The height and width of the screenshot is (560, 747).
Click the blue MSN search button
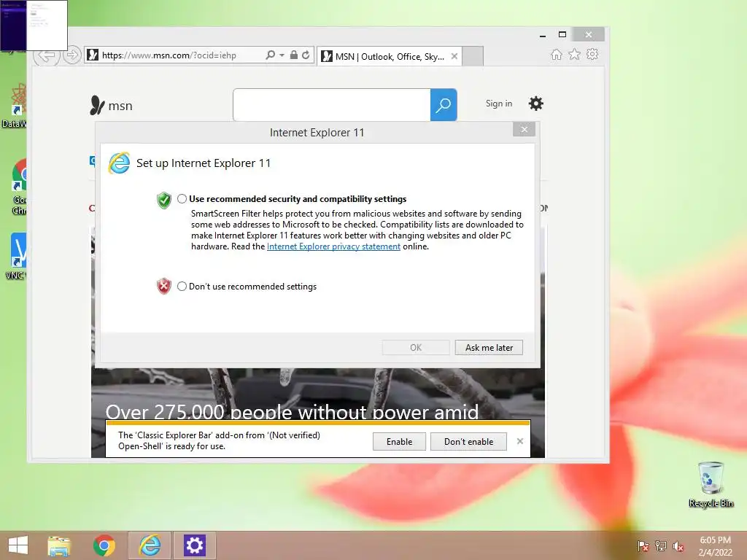pyautogui.click(x=444, y=105)
